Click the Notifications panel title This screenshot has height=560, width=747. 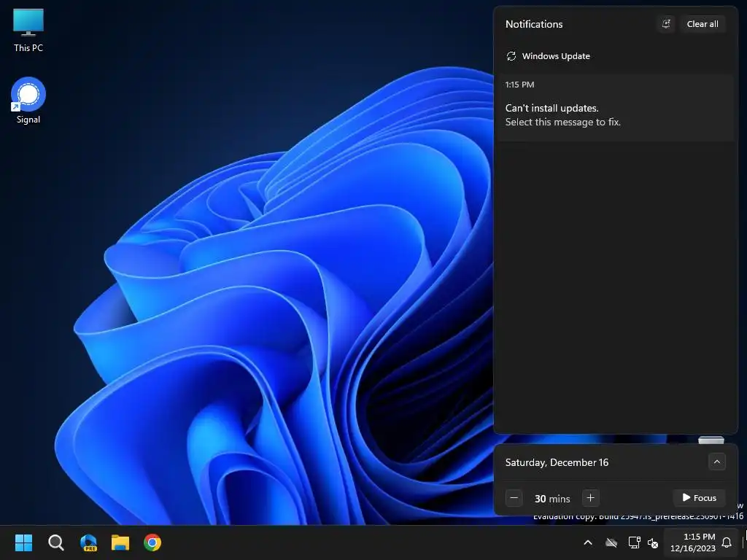[534, 24]
